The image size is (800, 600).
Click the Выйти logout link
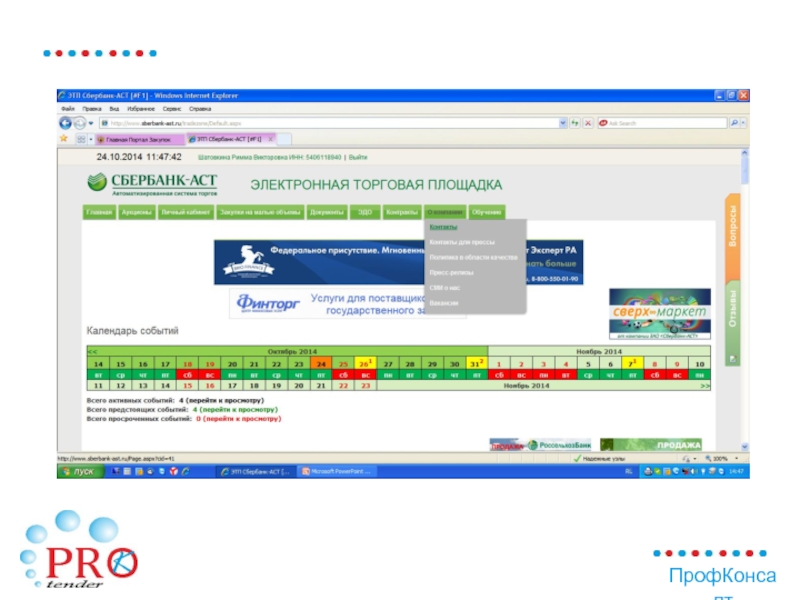(x=358, y=157)
